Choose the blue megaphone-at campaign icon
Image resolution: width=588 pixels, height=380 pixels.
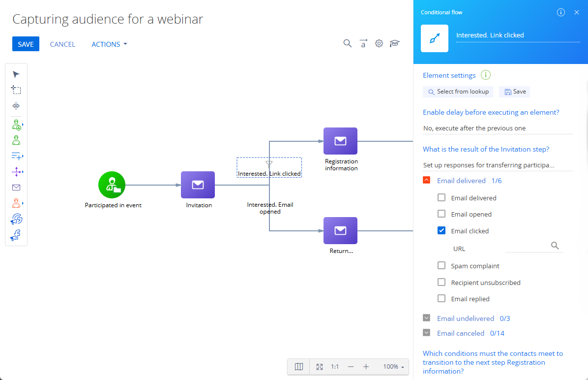[x=17, y=219]
